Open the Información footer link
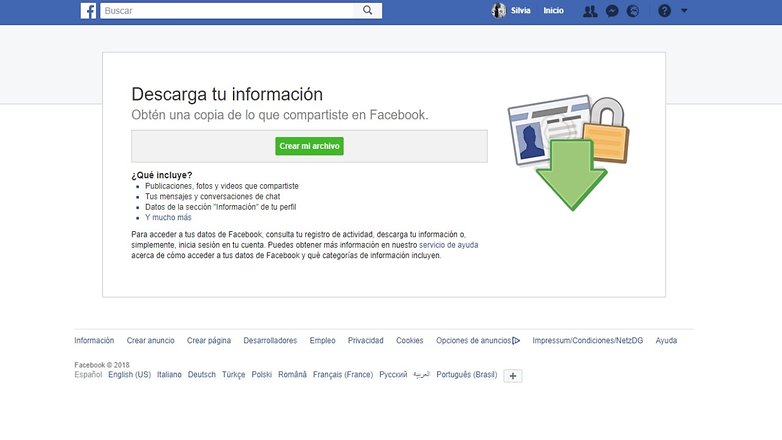This screenshot has height=440, width=782. (94, 340)
